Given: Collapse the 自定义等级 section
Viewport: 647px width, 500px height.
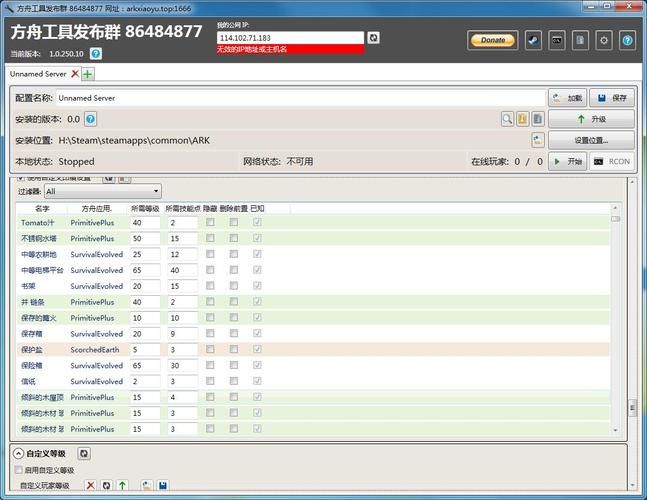Looking at the screenshot, I should tap(18, 453).
